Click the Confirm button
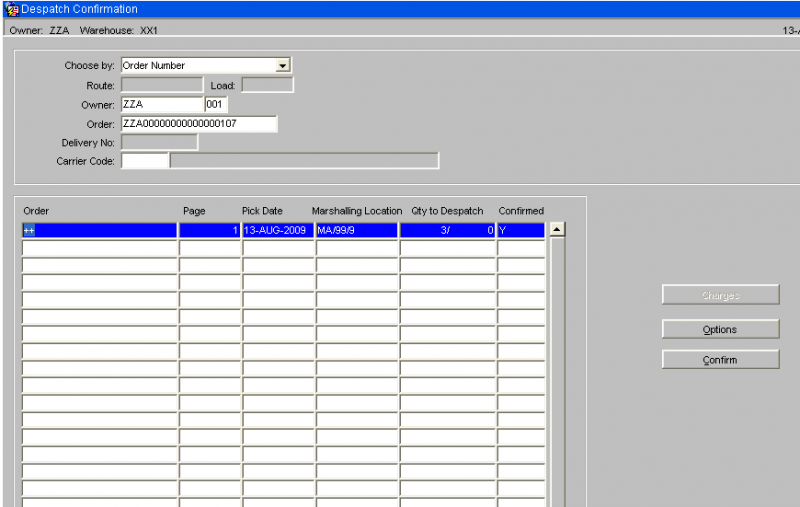The height and width of the screenshot is (507, 800). click(x=720, y=360)
